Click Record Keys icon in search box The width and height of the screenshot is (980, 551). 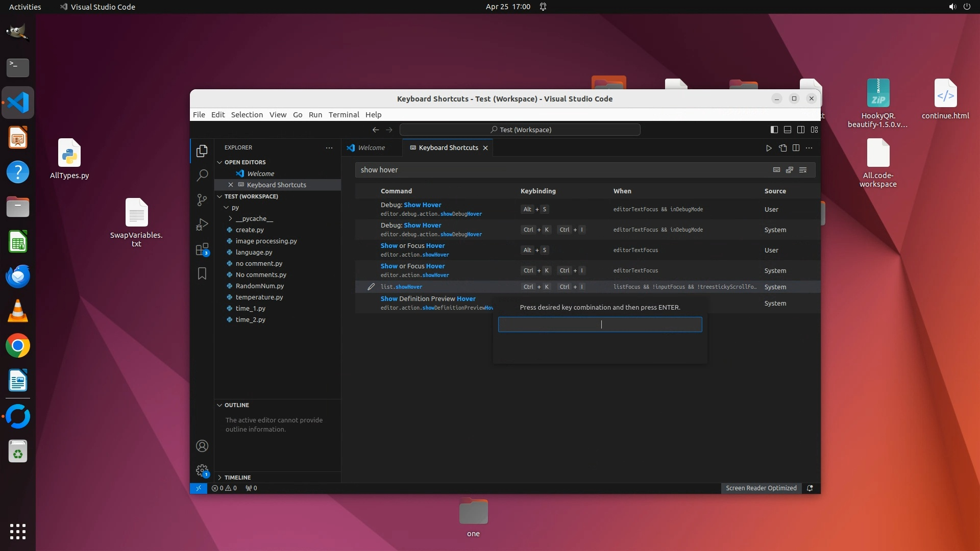pyautogui.click(x=776, y=170)
